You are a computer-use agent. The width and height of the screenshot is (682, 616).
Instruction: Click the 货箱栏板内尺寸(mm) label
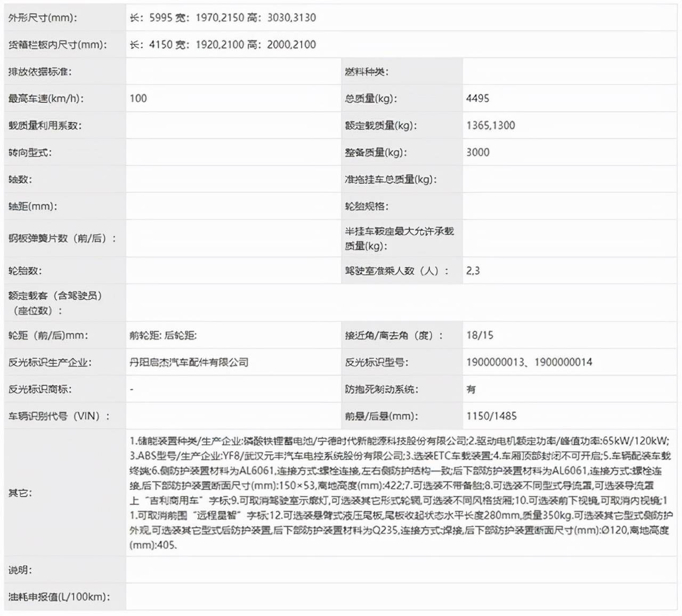[58, 45]
